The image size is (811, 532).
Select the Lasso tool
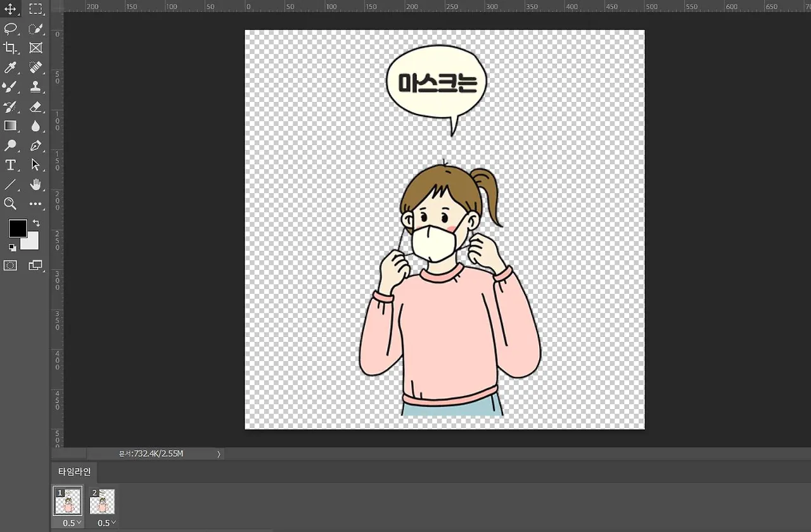[x=11, y=28]
